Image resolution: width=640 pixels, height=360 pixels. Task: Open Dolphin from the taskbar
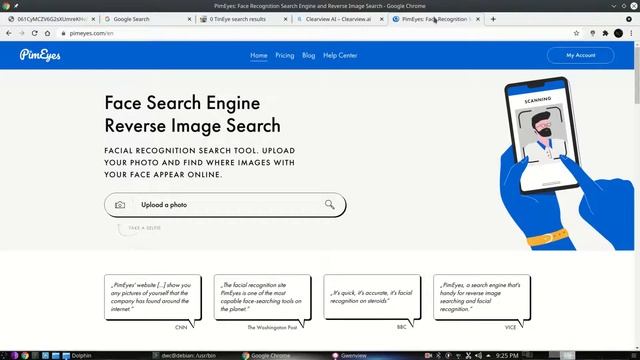(77, 356)
